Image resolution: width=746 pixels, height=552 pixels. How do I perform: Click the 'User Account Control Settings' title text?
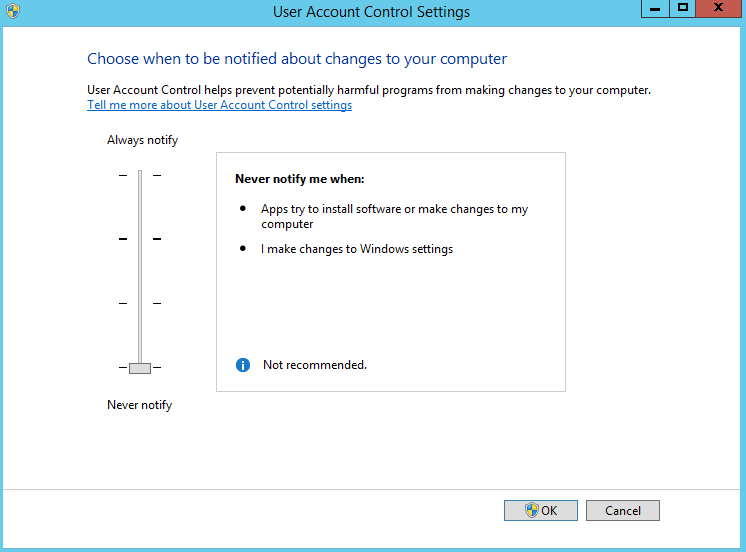point(371,11)
